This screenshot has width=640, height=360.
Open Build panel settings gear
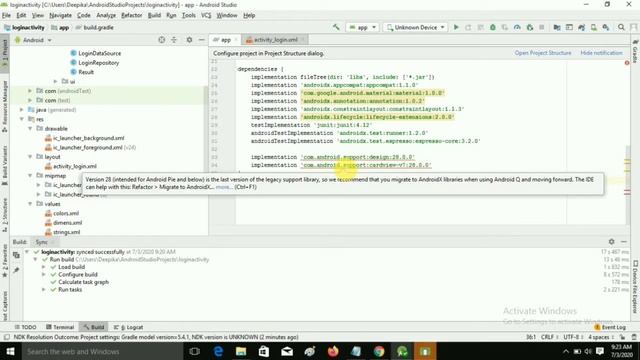[x=611, y=242]
